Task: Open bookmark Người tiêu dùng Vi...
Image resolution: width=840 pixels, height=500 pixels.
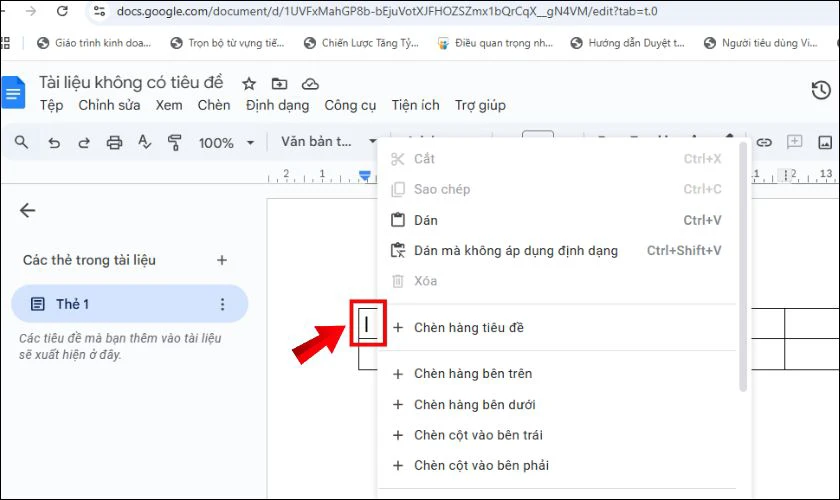Action: 761,43
